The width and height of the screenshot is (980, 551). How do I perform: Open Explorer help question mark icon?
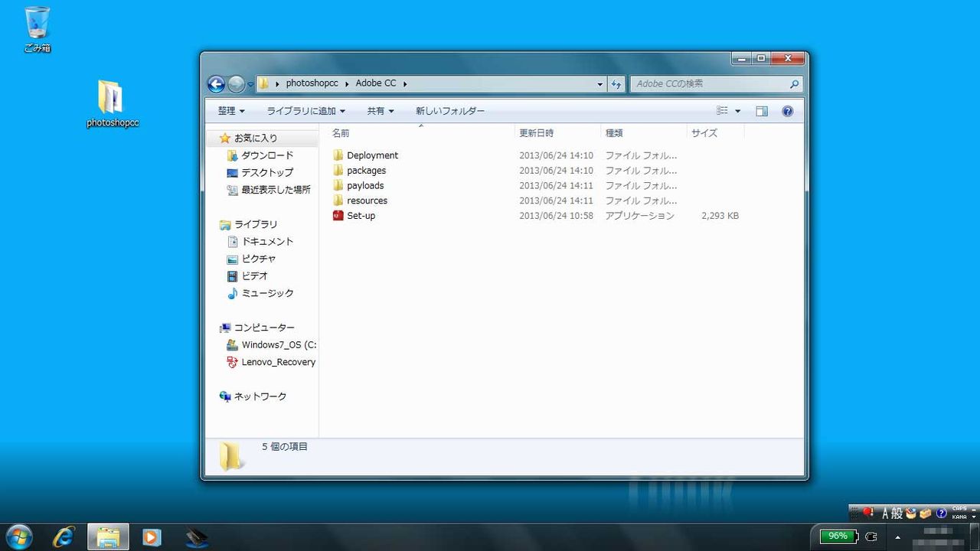pyautogui.click(x=788, y=111)
